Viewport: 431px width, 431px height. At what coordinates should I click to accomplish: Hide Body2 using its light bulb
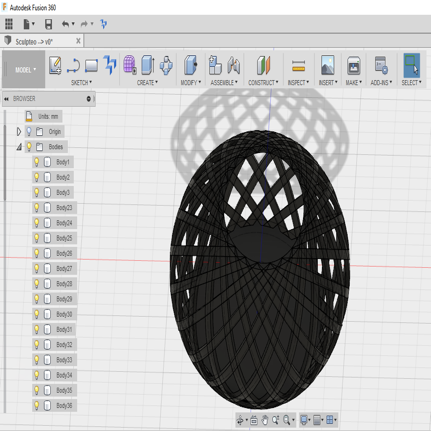point(37,177)
